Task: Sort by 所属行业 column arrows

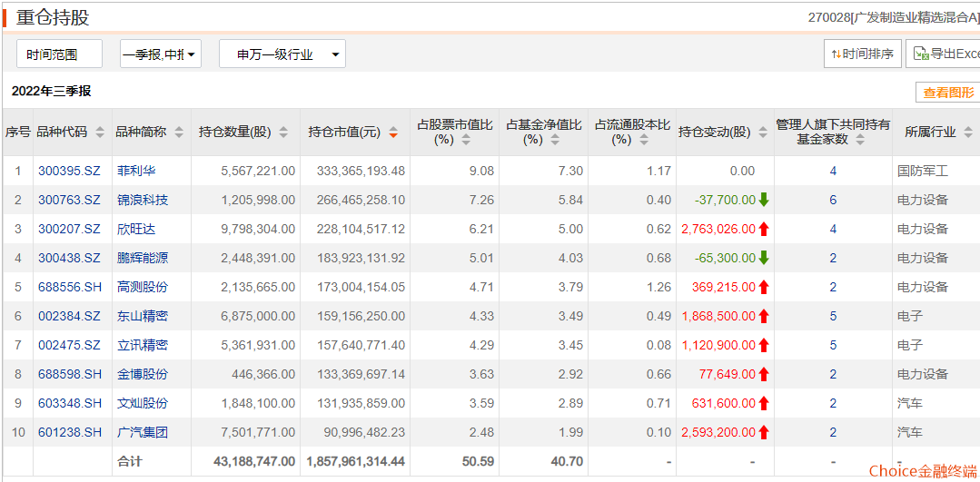Action: coord(968,133)
